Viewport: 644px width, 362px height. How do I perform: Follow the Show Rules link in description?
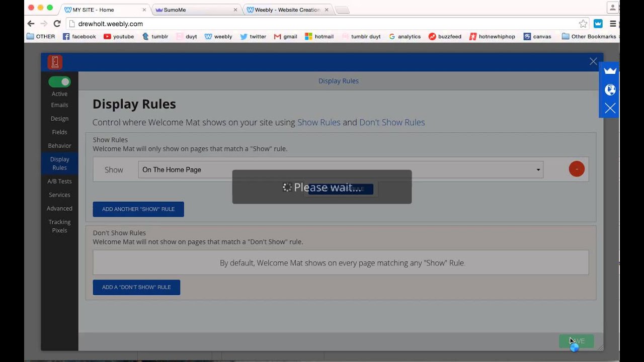point(319,122)
